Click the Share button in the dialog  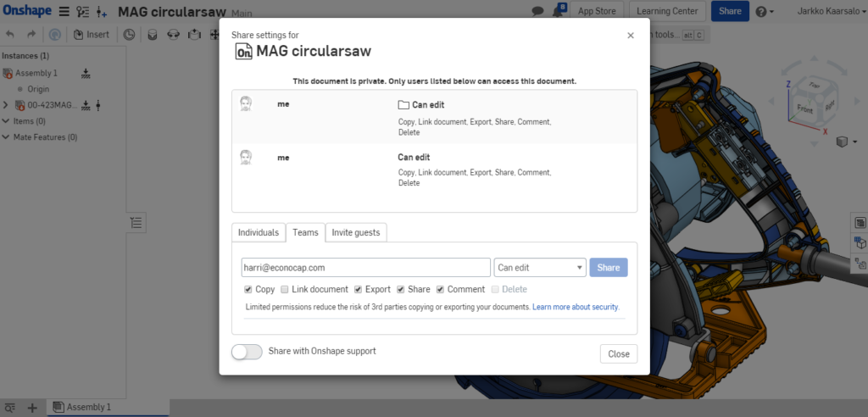609,268
